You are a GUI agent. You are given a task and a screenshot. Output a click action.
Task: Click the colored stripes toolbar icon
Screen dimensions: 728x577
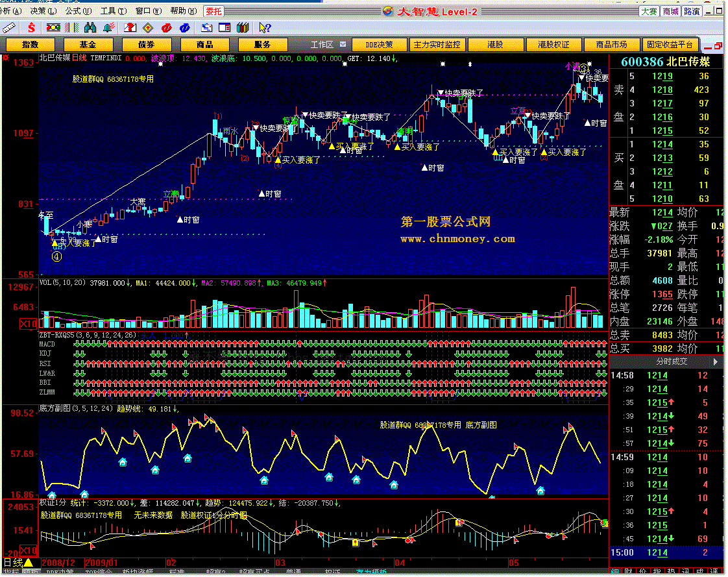point(72,28)
